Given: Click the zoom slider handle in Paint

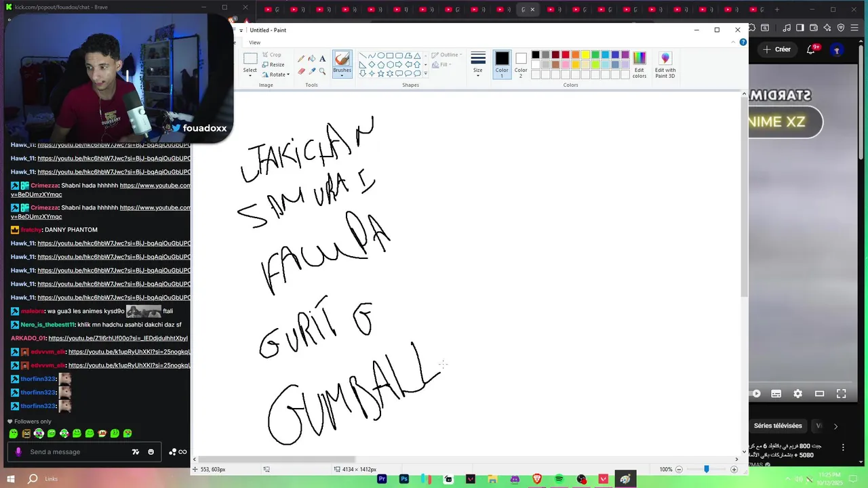Looking at the screenshot, I should click(706, 469).
